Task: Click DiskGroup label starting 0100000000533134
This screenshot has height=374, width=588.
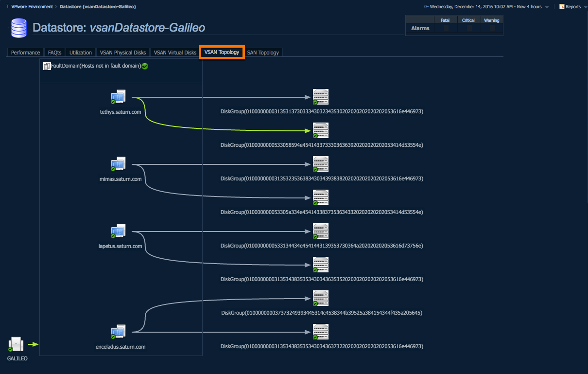Action: pos(322,246)
